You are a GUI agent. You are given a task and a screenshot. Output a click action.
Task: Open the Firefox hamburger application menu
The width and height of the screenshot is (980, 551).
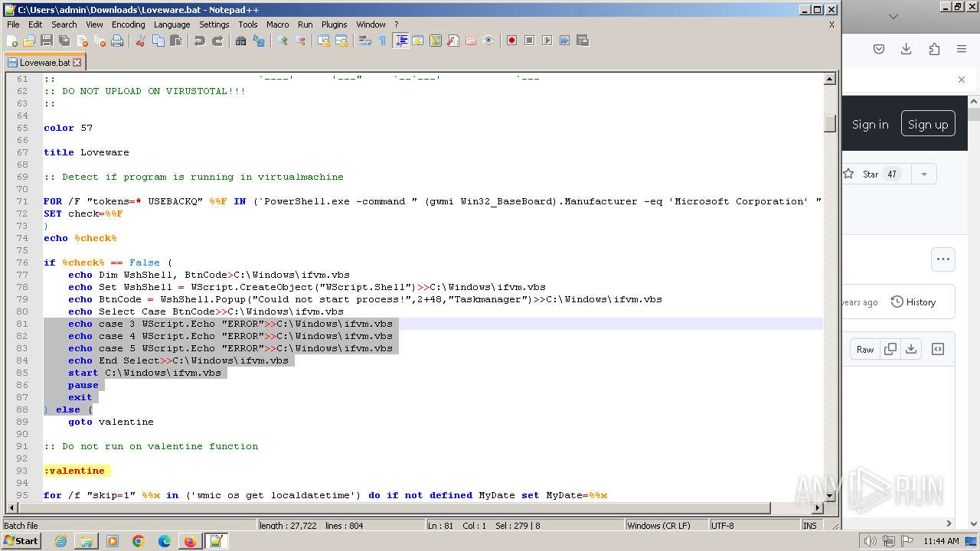(x=962, y=49)
